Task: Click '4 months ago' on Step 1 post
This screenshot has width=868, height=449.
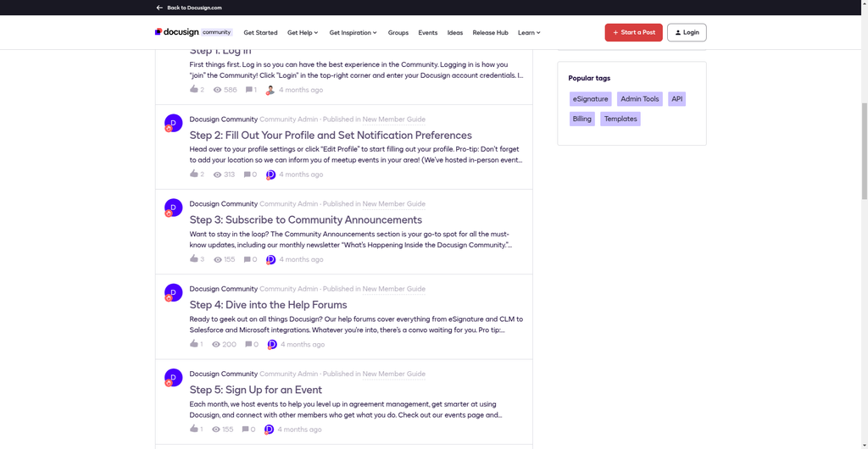Action: click(301, 90)
